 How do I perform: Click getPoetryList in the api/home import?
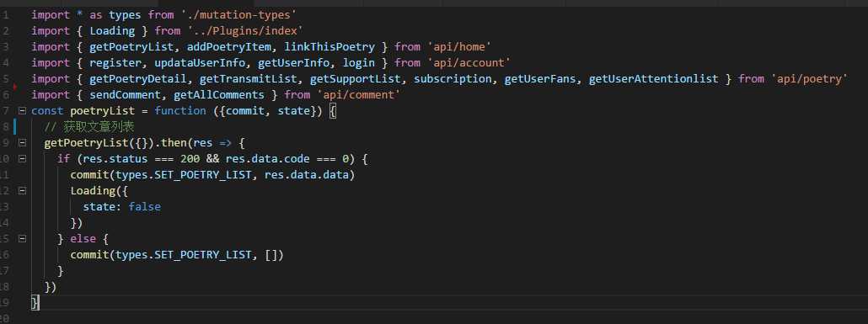131,47
